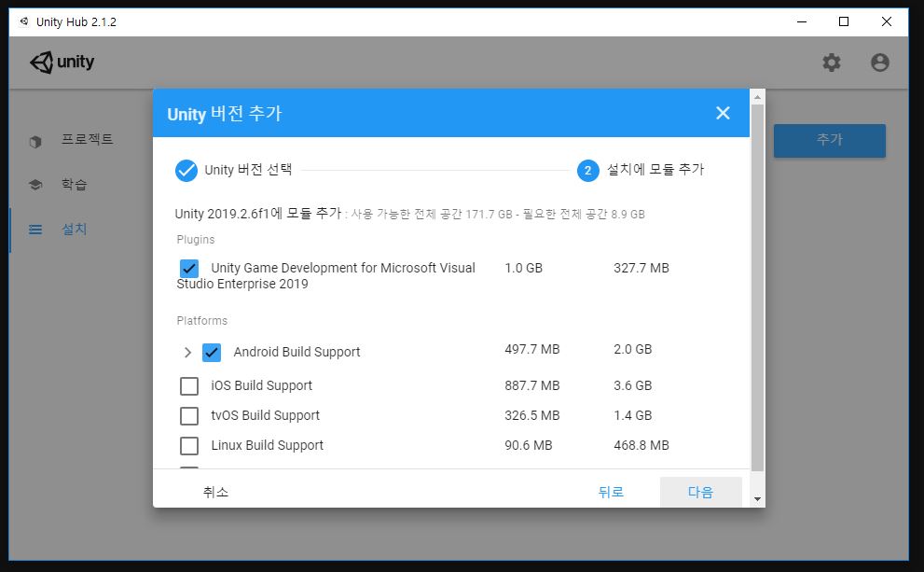The image size is (924, 572).
Task: Click the 뒤로 button
Action: [x=611, y=492]
